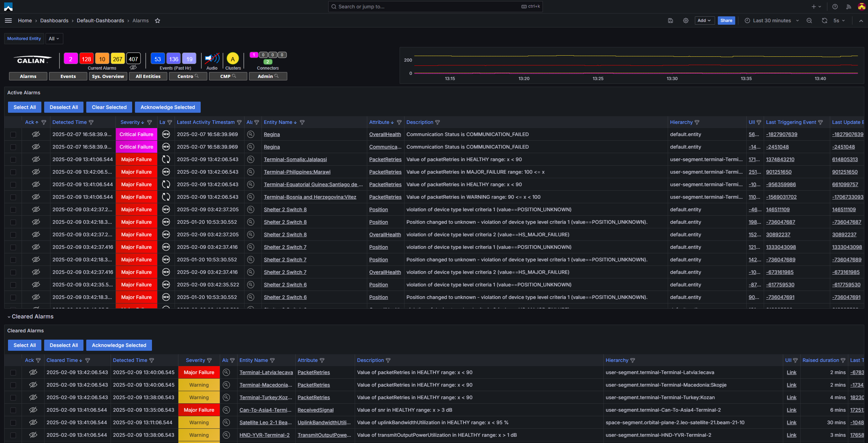
Task: Open the Shelter 2 Switch 6 Position link
Action: tap(378, 285)
